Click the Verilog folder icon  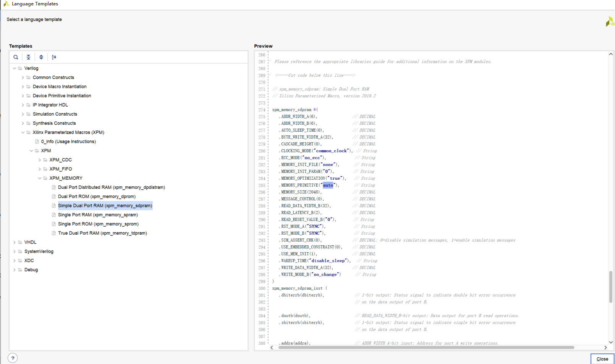pyautogui.click(x=20, y=68)
